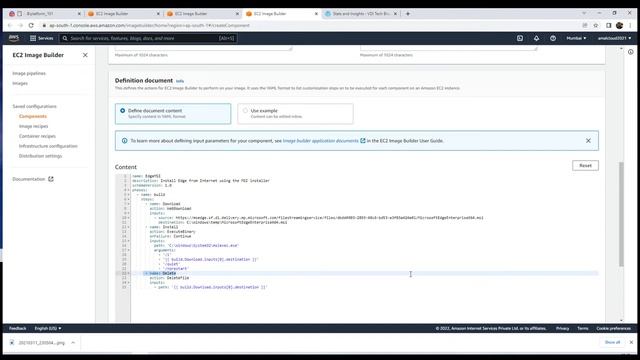Expand the downloaded png file options chevron

pos(73,342)
